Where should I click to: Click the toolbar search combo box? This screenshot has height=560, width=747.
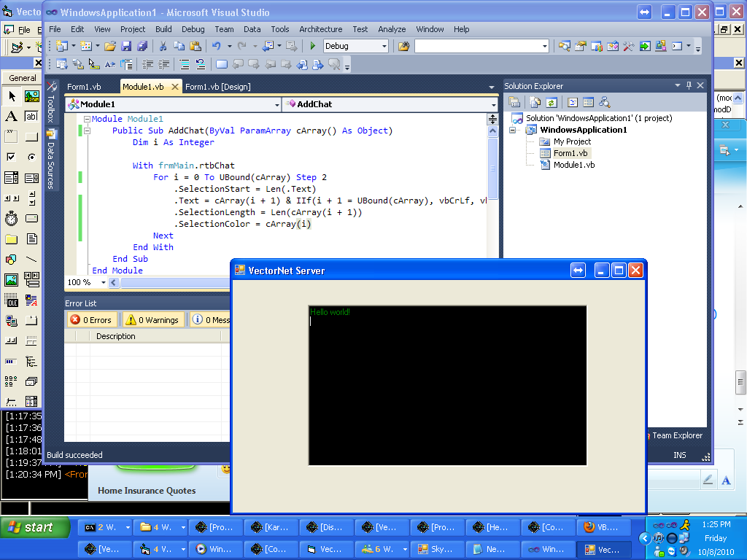tap(481, 46)
